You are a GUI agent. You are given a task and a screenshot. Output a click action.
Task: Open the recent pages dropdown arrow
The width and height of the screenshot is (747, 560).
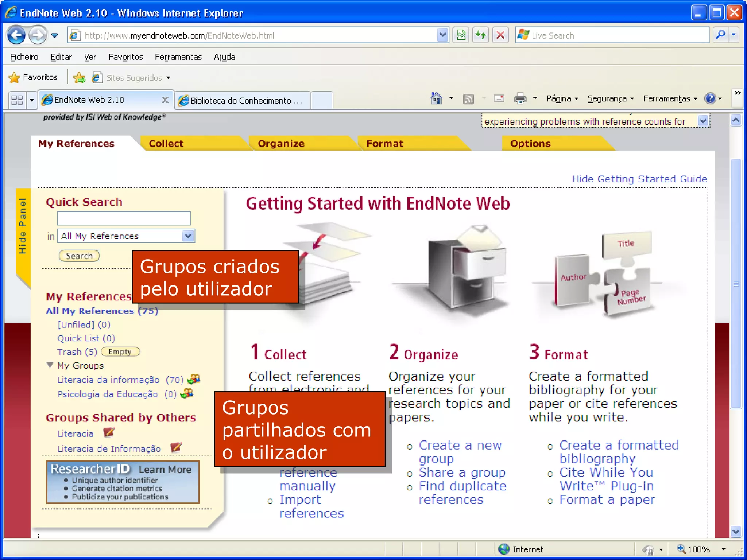coord(55,35)
